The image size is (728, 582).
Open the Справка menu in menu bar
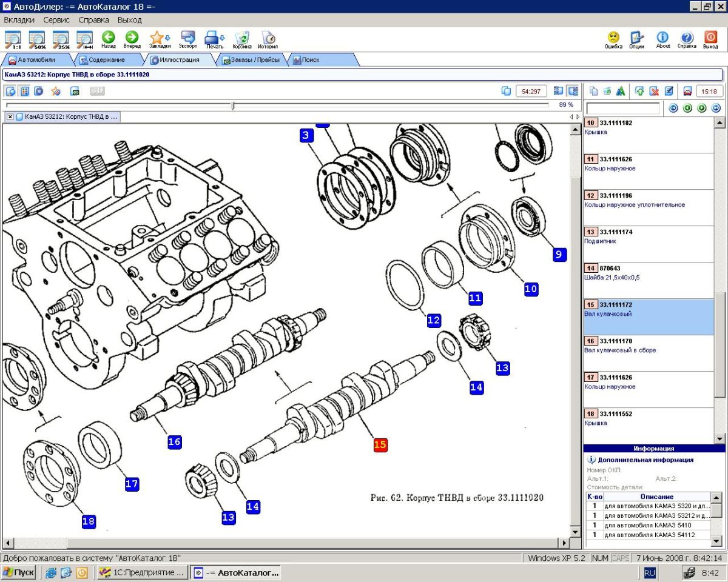[94, 20]
